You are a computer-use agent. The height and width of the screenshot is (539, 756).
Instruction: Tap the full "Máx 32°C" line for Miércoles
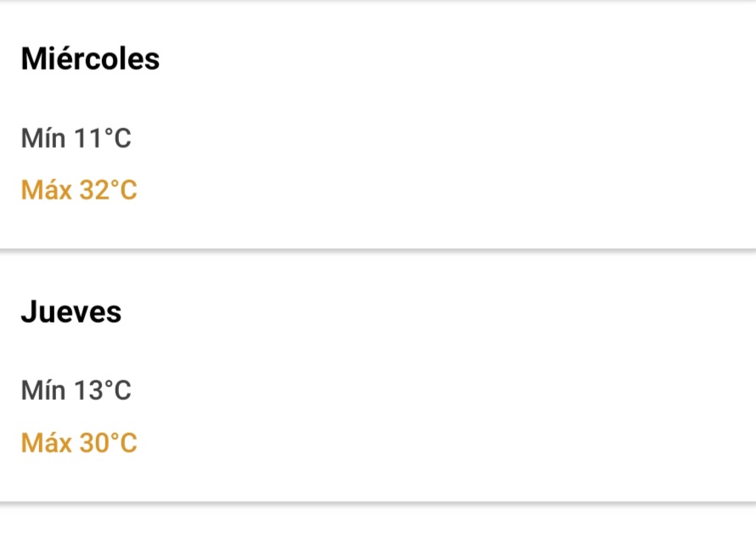click(79, 190)
